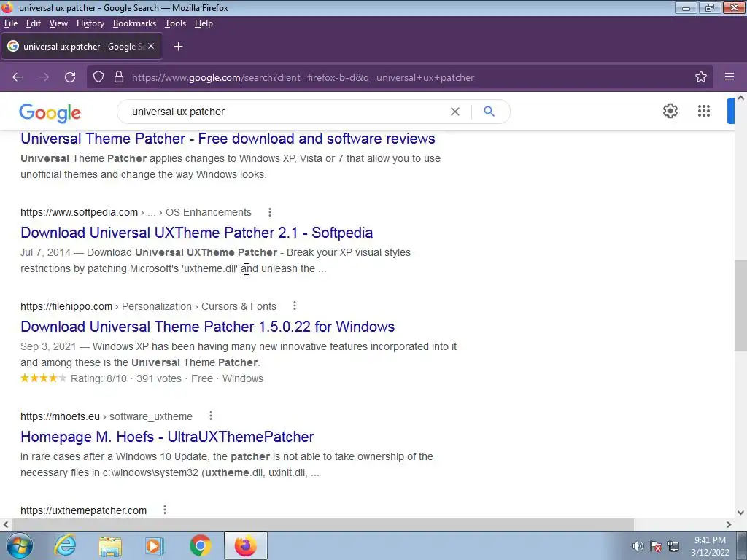Open the History menu
This screenshot has height=560, width=747.
(90, 23)
